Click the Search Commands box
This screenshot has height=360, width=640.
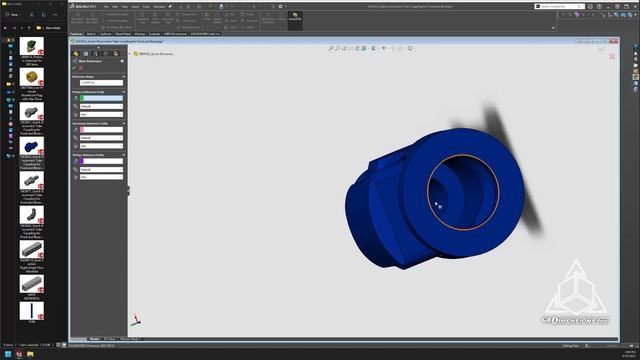coord(559,7)
